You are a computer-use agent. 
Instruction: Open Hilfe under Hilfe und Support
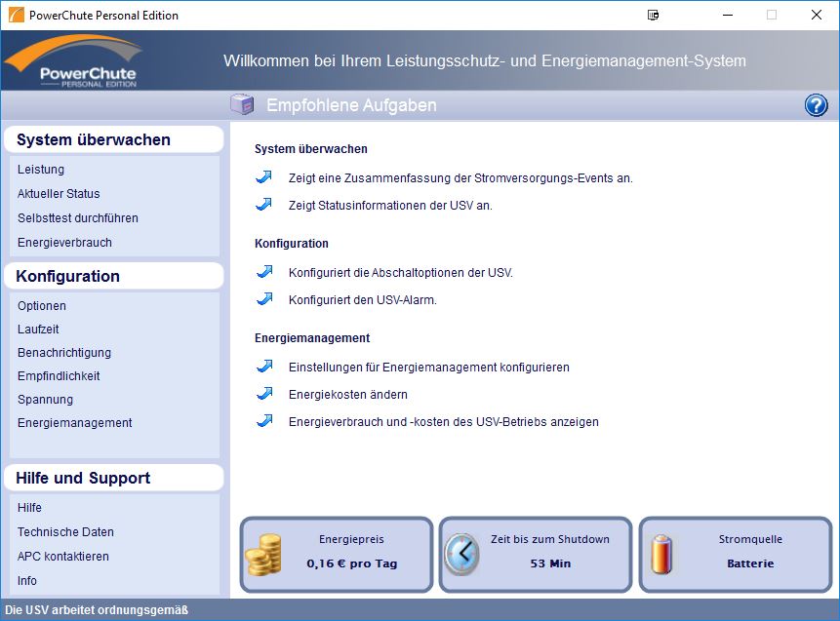[x=29, y=508]
